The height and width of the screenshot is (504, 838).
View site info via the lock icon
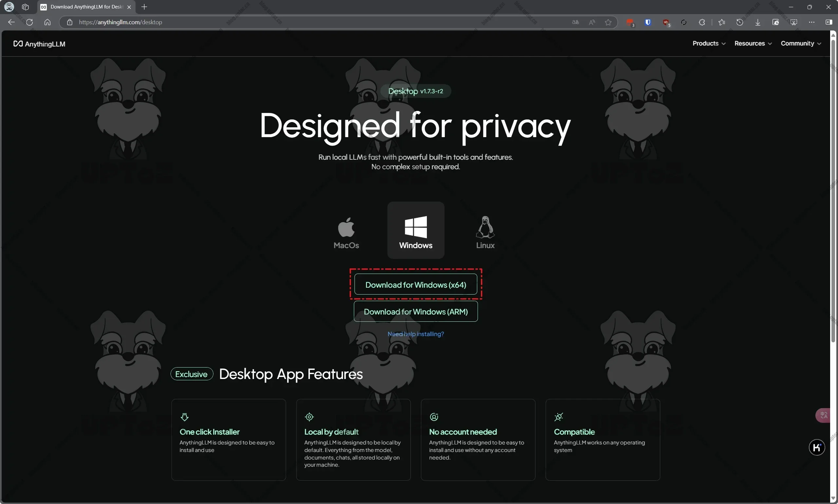(x=70, y=22)
